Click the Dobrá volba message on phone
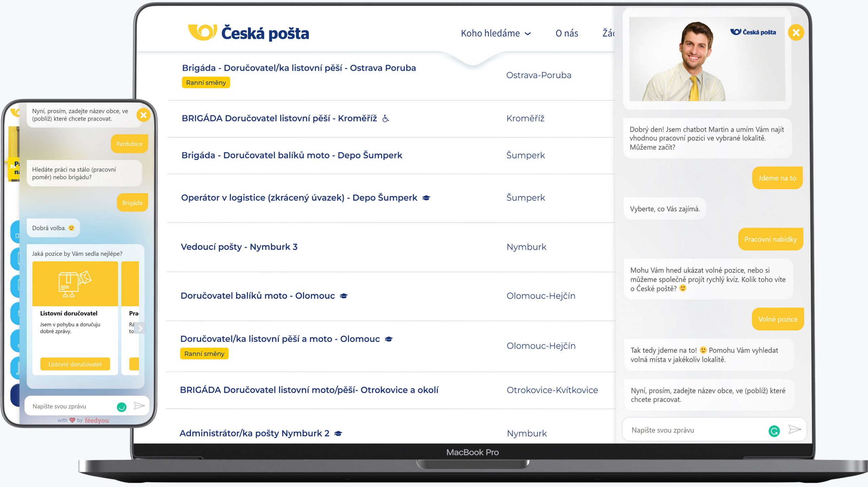Screen dimensions: 868x487 (53, 228)
